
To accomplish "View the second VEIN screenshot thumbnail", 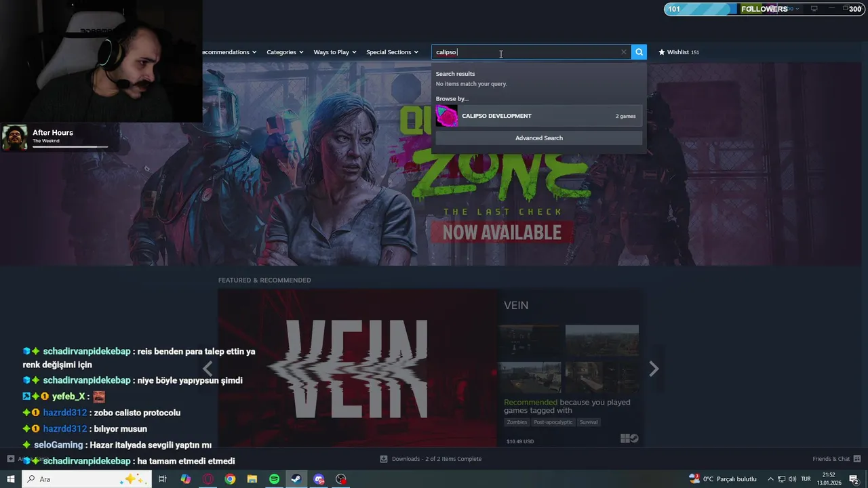I will click(x=602, y=341).
